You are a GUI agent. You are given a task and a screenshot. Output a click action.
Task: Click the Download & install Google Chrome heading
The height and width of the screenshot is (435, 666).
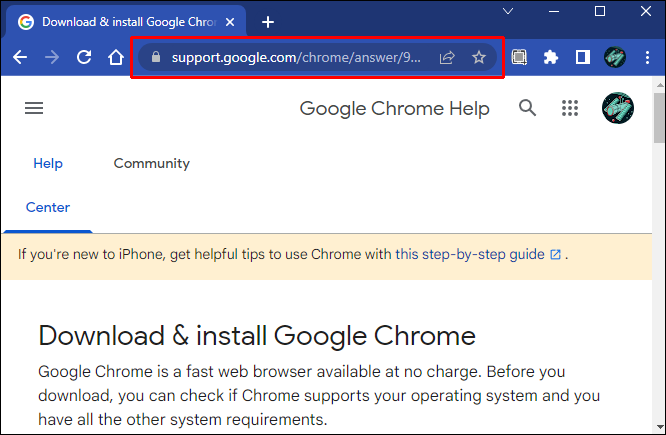coord(257,336)
